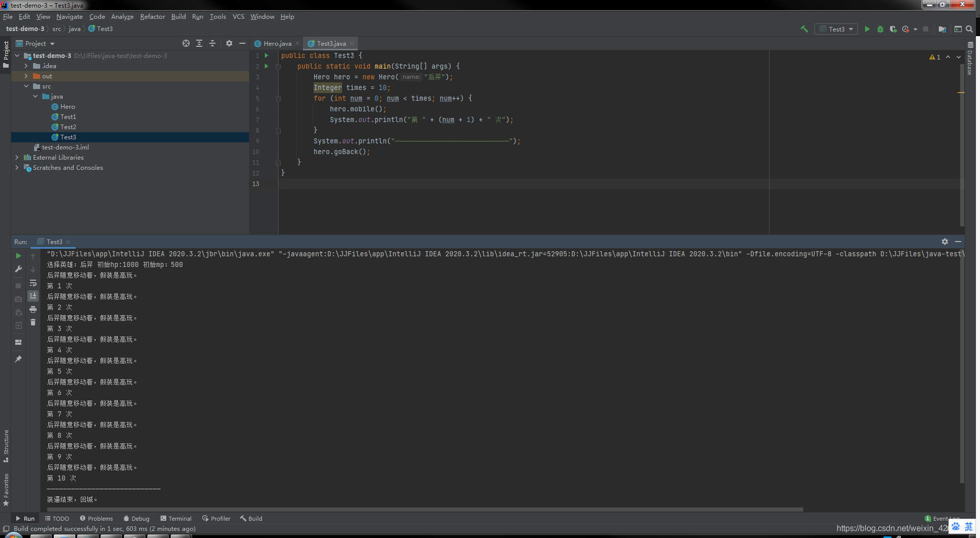Open Run panel settings gear
The height and width of the screenshot is (538, 980).
(x=945, y=242)
